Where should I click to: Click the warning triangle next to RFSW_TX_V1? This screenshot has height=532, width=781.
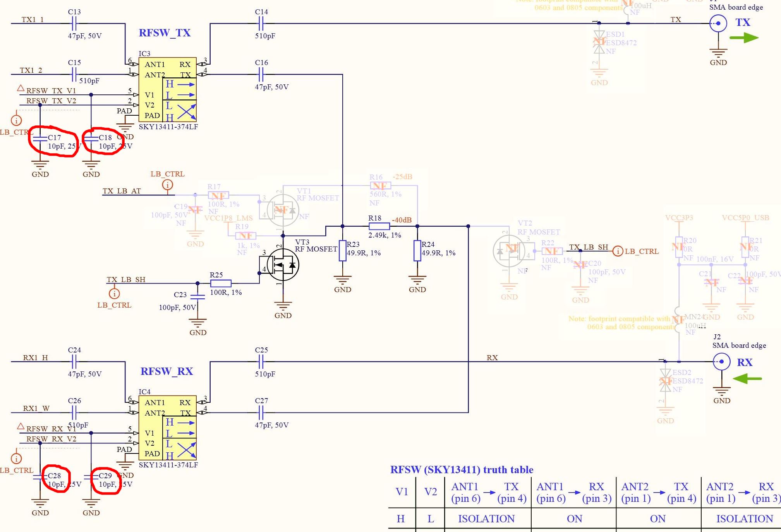pyautogui.click(x=21, y=89)
